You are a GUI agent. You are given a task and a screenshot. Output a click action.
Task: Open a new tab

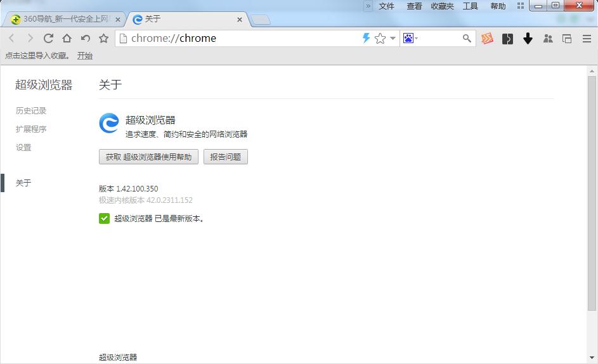[x=261, y=20]
